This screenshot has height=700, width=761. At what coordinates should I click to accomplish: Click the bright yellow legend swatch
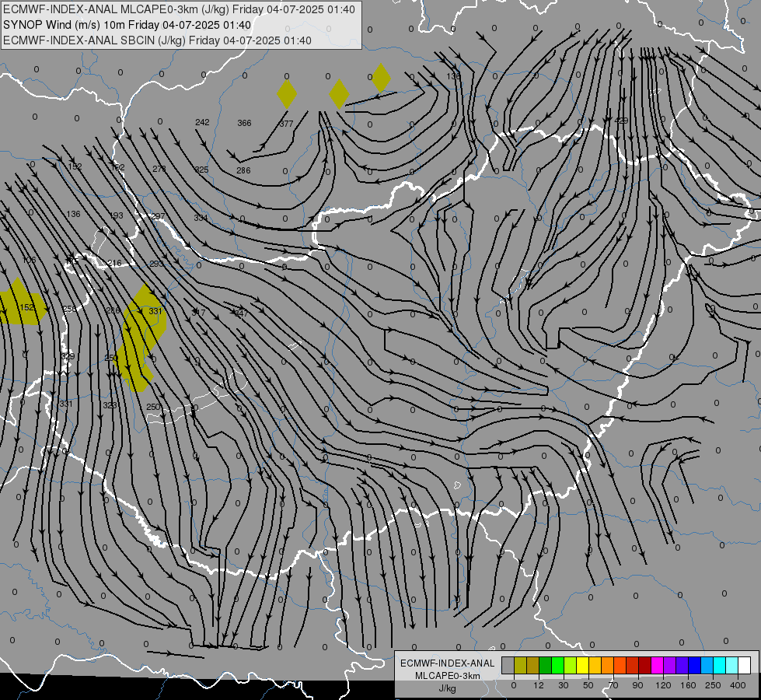click(x=582, y=665)
